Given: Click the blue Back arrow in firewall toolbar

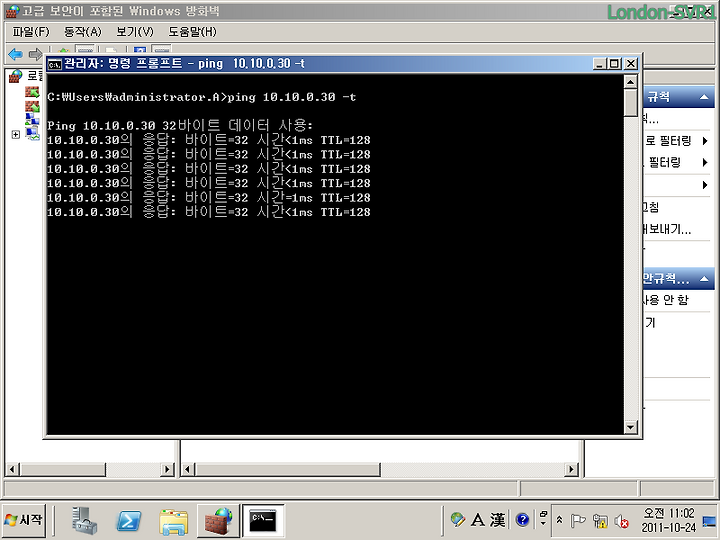Looking at the screenshot, I should click(x=15, y=54).
